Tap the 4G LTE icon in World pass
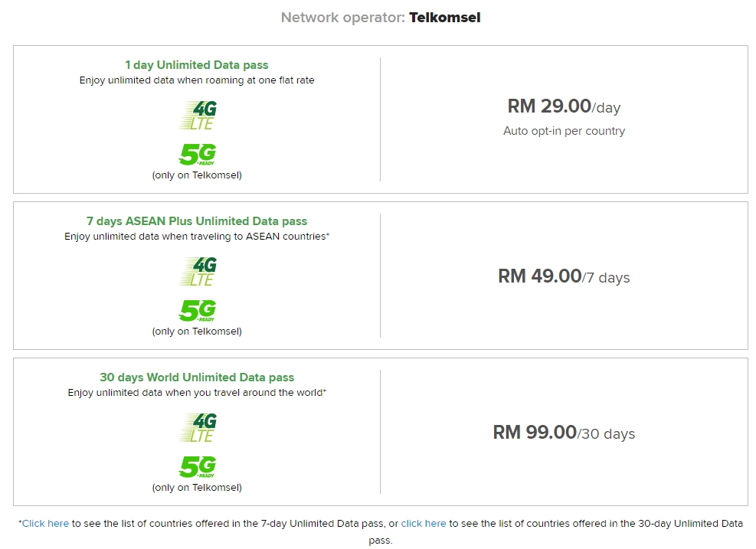The image size is (756, 549). (x=198, y=427)
